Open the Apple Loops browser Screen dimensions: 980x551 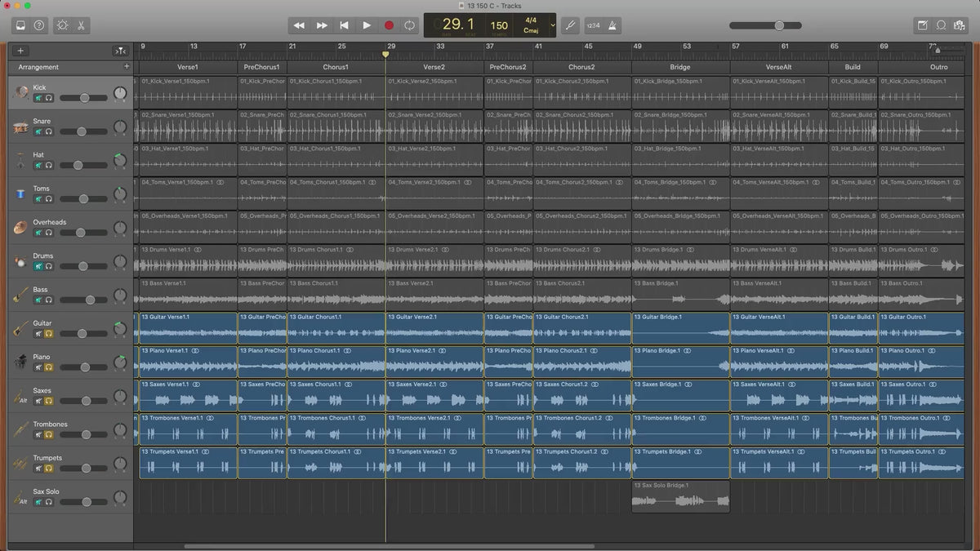[941, 25]
